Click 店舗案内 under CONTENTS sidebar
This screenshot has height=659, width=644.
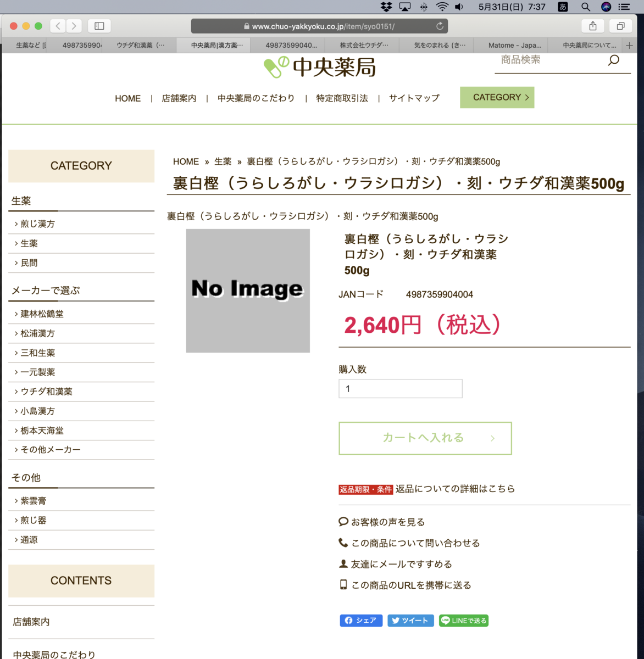tap(31, 622)
